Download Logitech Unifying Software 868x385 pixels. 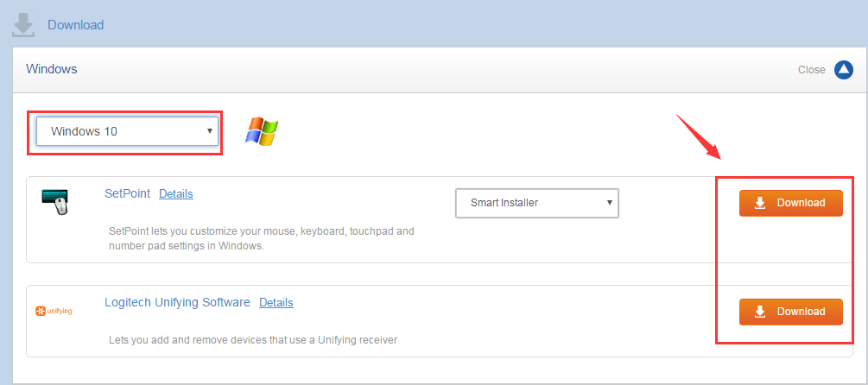(790, 312)
